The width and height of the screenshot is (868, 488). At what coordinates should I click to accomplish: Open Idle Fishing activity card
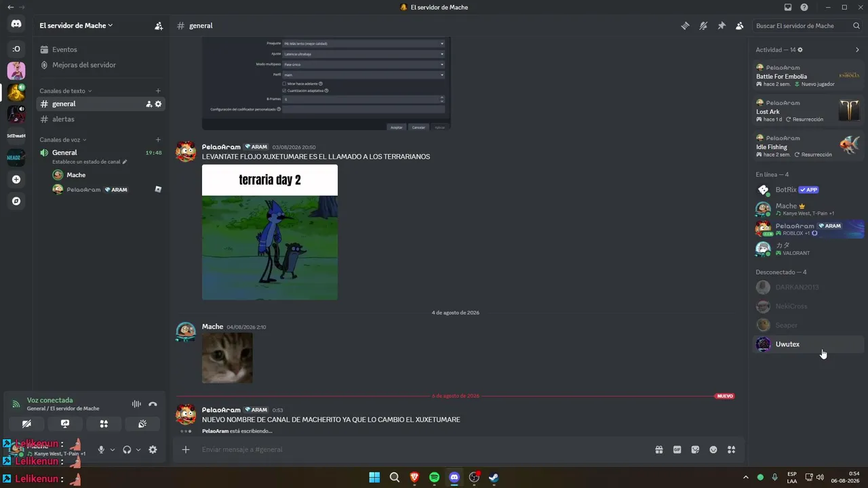(x=808, y=146)
